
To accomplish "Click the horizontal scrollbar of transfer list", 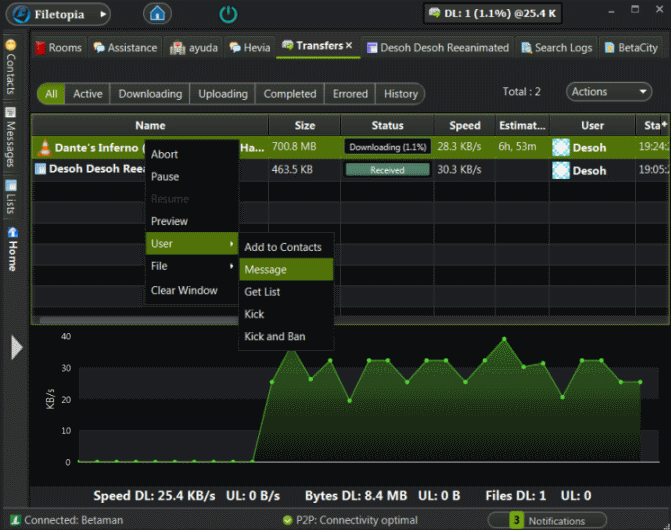I will click(141, 320).
